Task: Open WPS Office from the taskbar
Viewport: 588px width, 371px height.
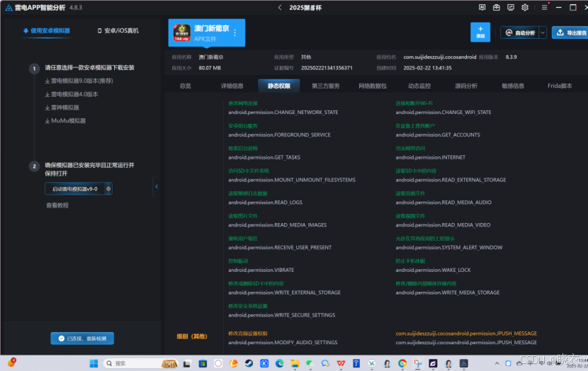Action: [x=341, y=363]
